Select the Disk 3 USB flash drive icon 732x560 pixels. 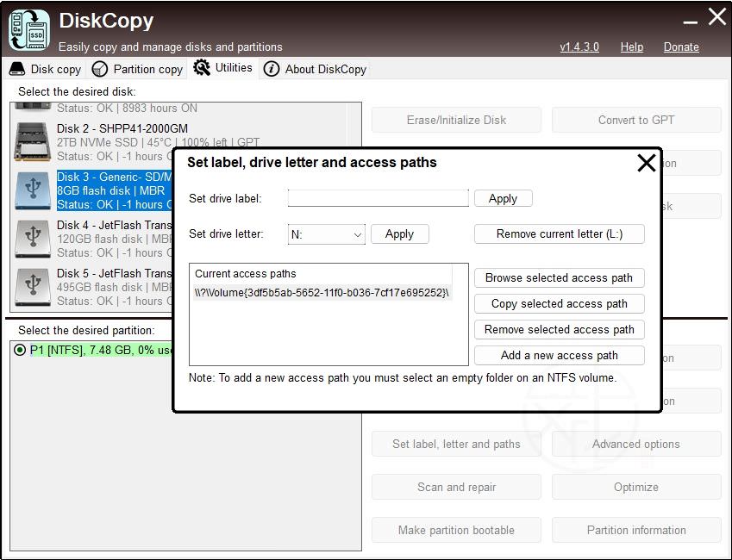click(x=32, y=190)
